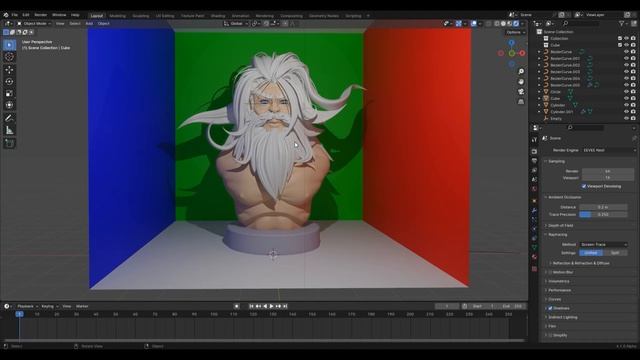Select the Rotate tool

(x=9, y=82)
